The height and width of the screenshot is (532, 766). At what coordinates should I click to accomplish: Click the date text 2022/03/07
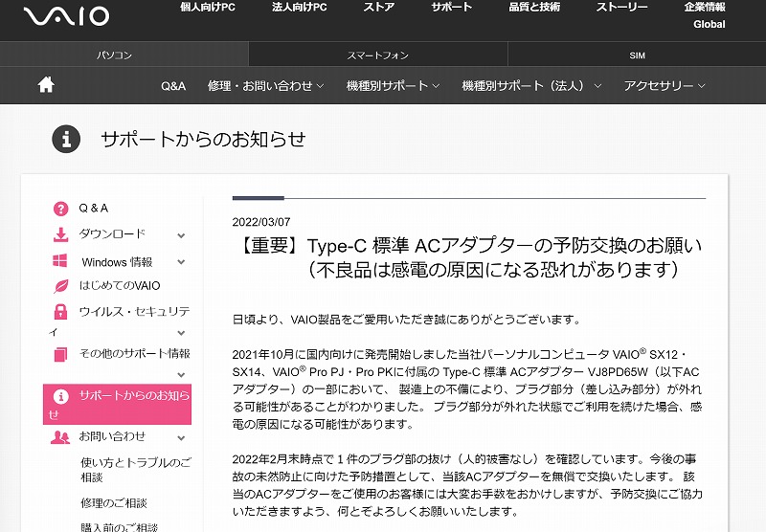click(x=261, y=222)
